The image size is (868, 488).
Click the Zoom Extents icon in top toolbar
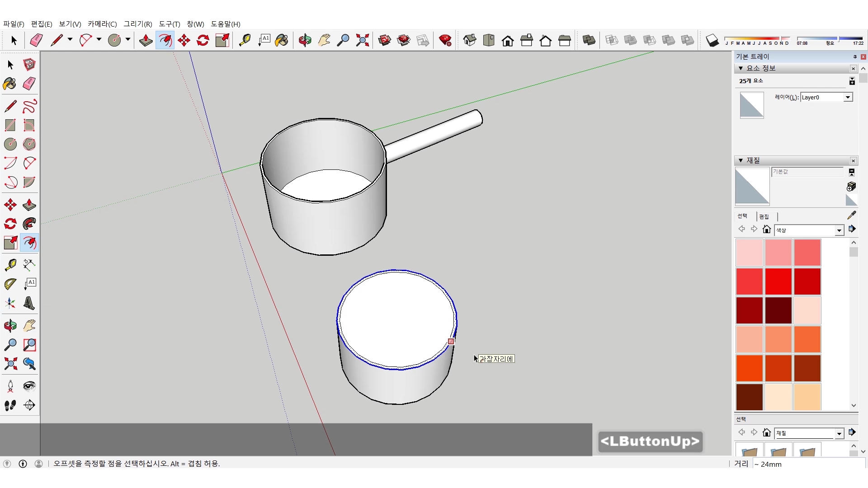[362, 41]
